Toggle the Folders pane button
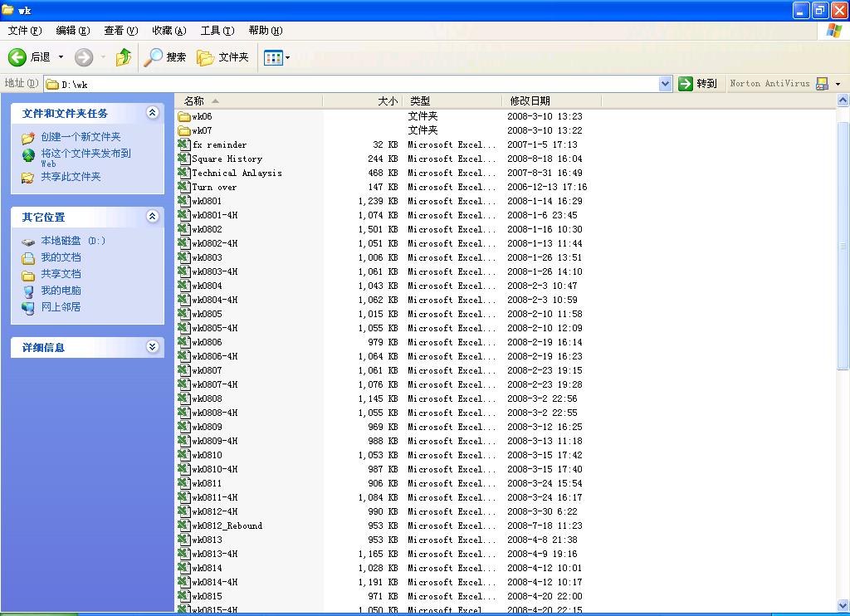Screen dimensions: 850x616 (222, 57)
